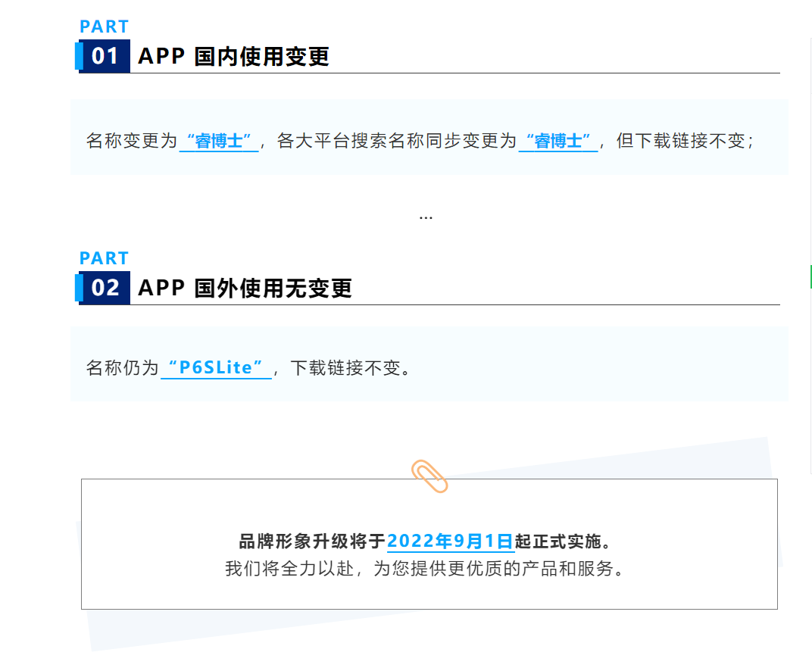Click the text "名称变更为"
The height and width of the screenshot is (671, 812).
pos(132,141)
